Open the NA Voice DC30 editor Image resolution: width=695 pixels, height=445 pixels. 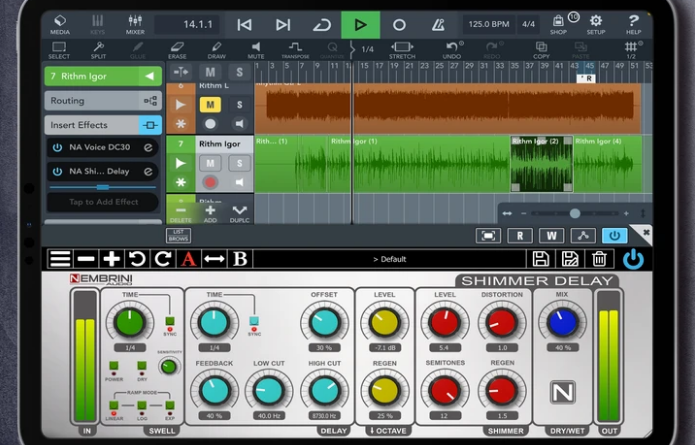(148, 147)
